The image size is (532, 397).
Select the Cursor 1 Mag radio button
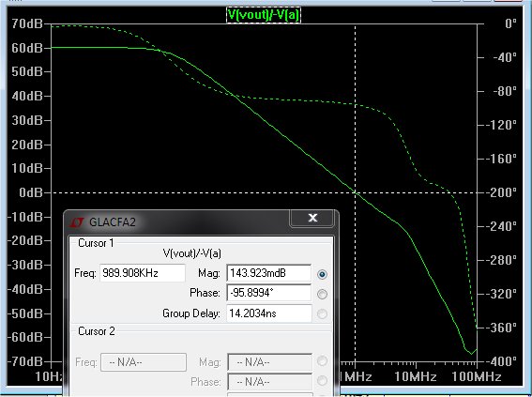[322, 274]
